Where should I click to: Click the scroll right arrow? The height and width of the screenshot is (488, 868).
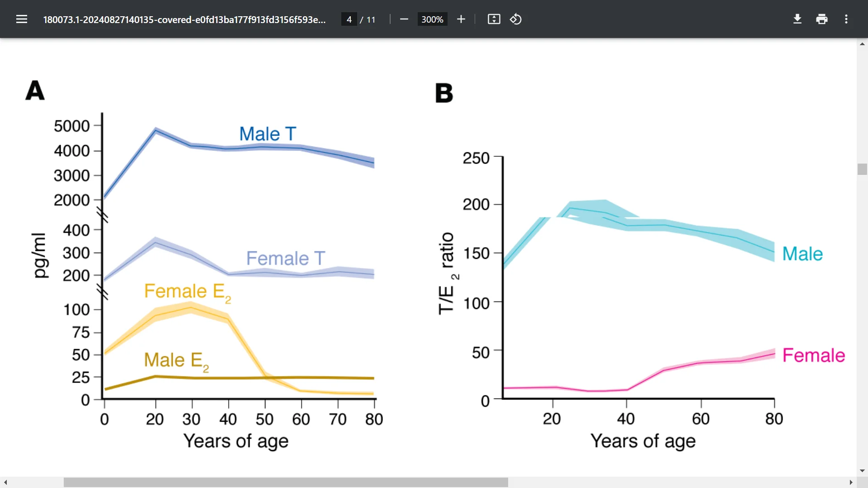click(x=851, y=483)
